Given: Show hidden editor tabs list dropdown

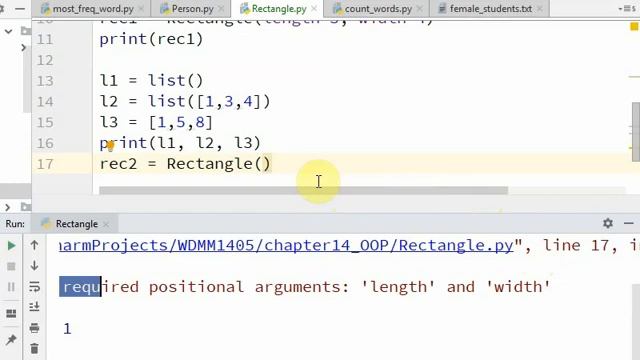Looking at the screenshot, I should [627, 9].
